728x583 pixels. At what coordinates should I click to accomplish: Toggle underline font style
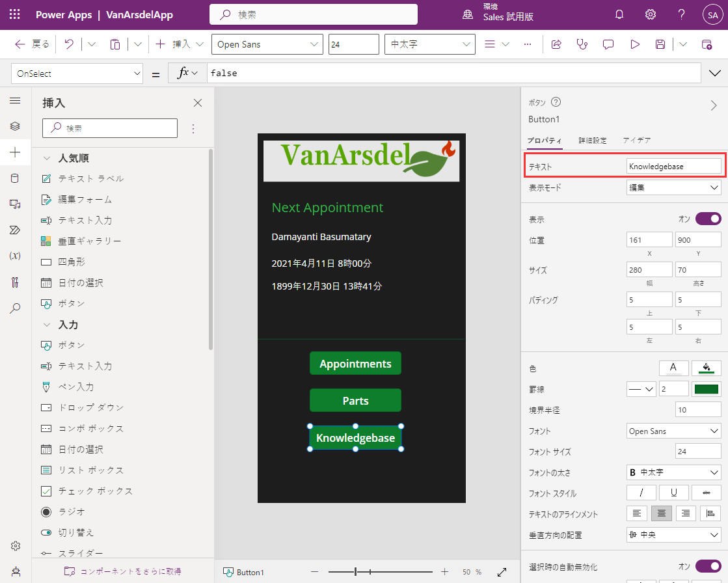(674, 493)
